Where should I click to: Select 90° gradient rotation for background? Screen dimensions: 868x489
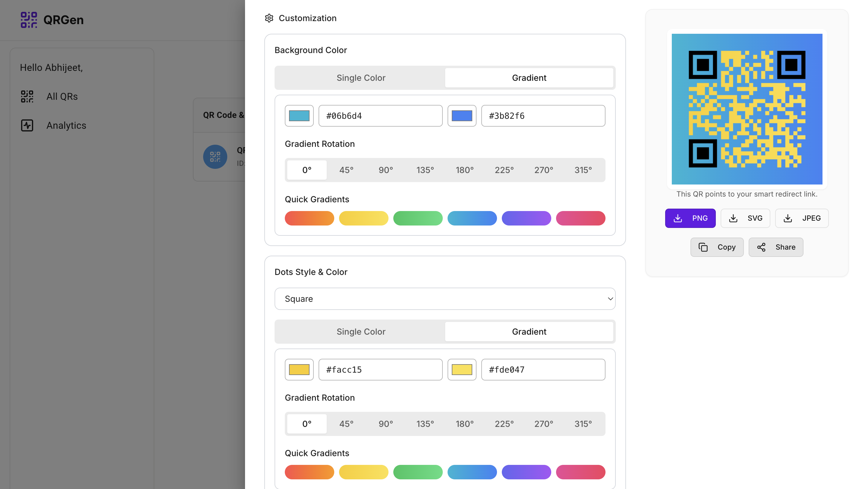coord(385,170)
